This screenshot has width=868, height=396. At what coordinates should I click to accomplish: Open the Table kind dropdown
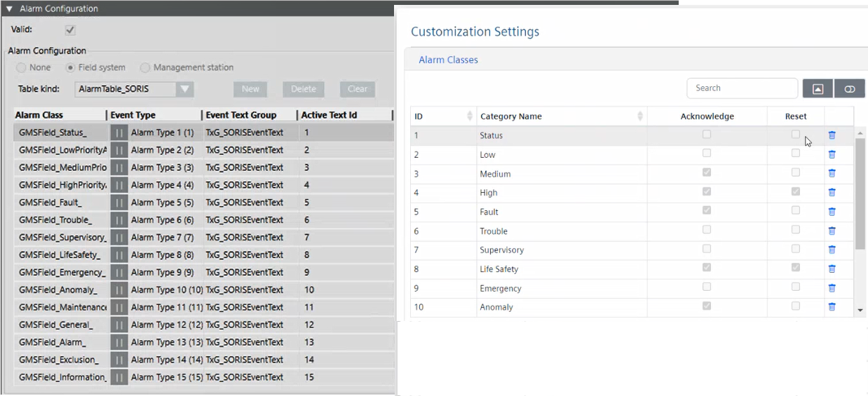pos(184,89)
